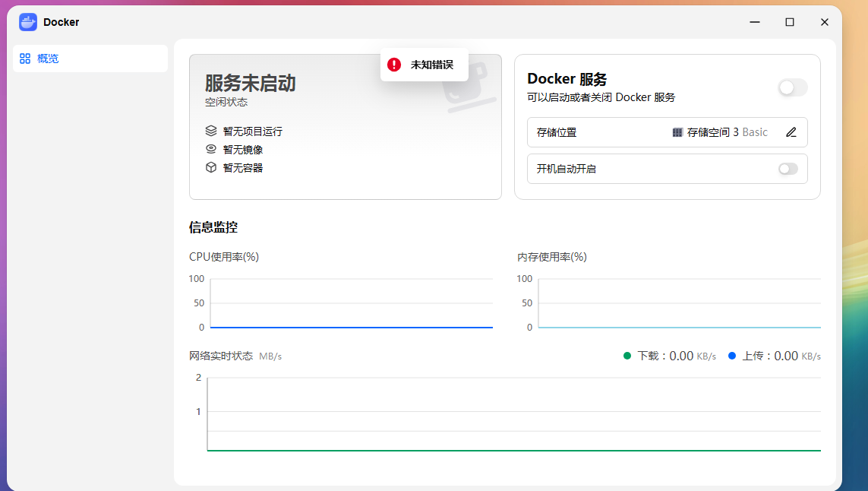Click the 存储空间 3 Basic text
868x491 pixels.
(x=727, y=132)
